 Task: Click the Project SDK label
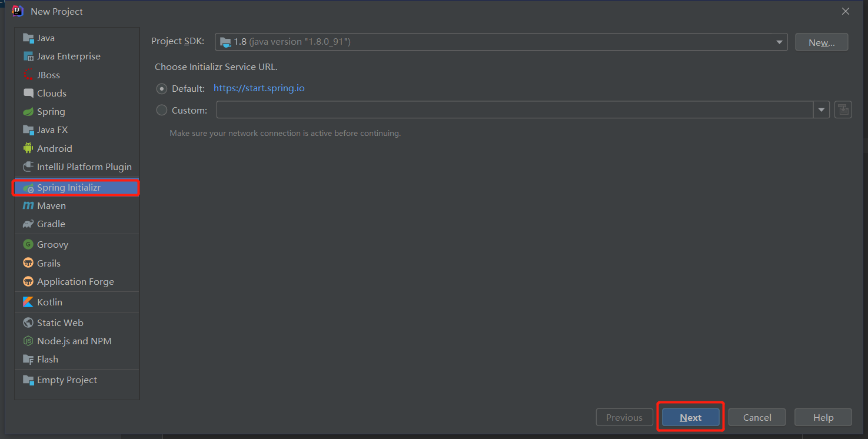pos(178,41)
